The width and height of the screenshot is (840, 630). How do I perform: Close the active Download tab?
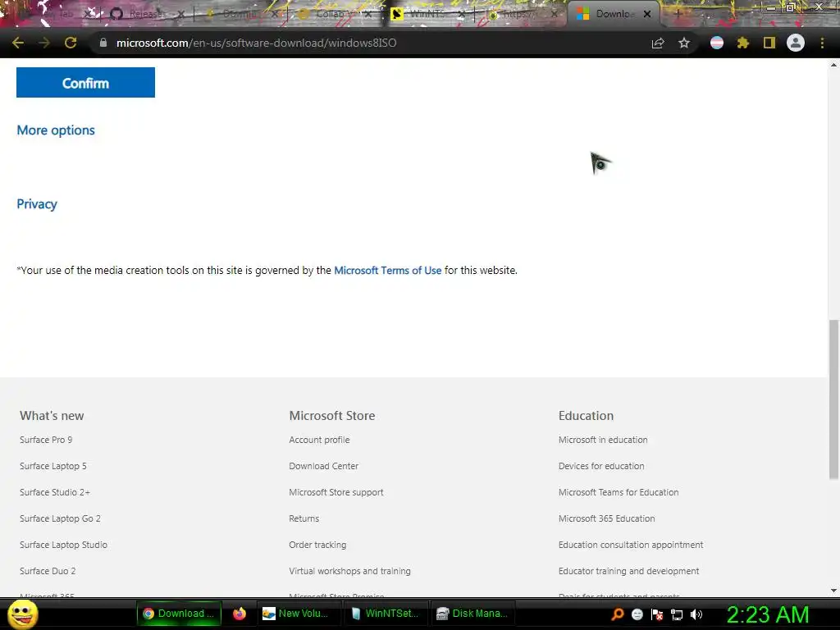[x=647, y=14]
